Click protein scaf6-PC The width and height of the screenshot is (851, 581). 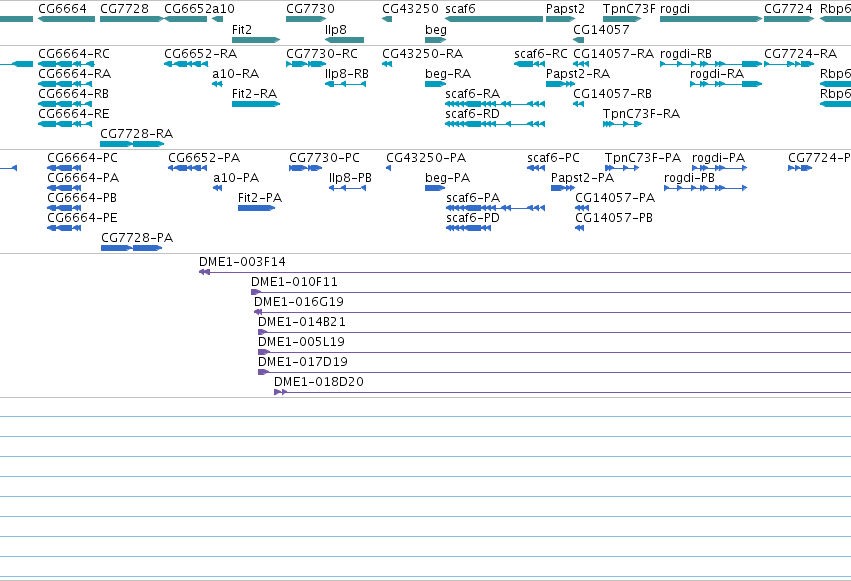coord(536,168)
